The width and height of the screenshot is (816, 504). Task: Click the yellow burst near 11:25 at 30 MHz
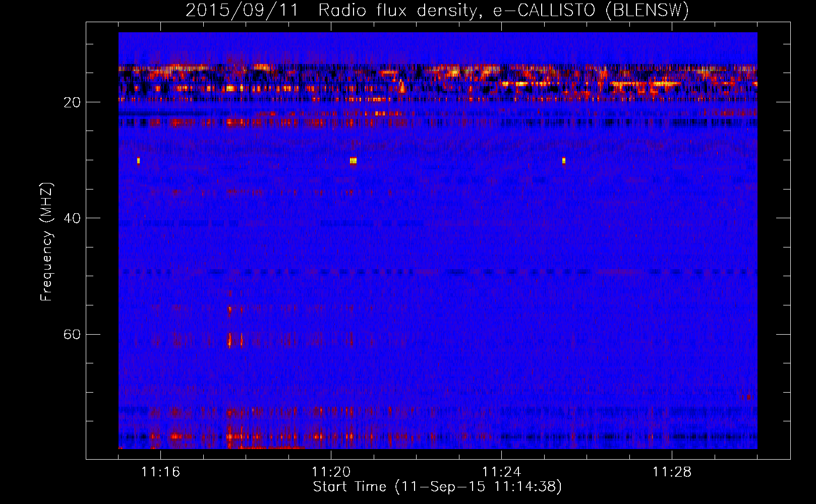[564, 161]
